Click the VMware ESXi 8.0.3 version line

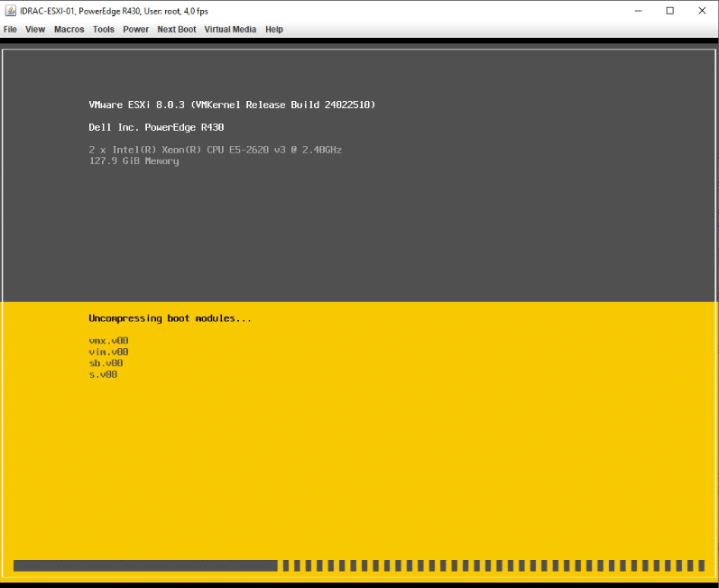(x=232, y=105)
